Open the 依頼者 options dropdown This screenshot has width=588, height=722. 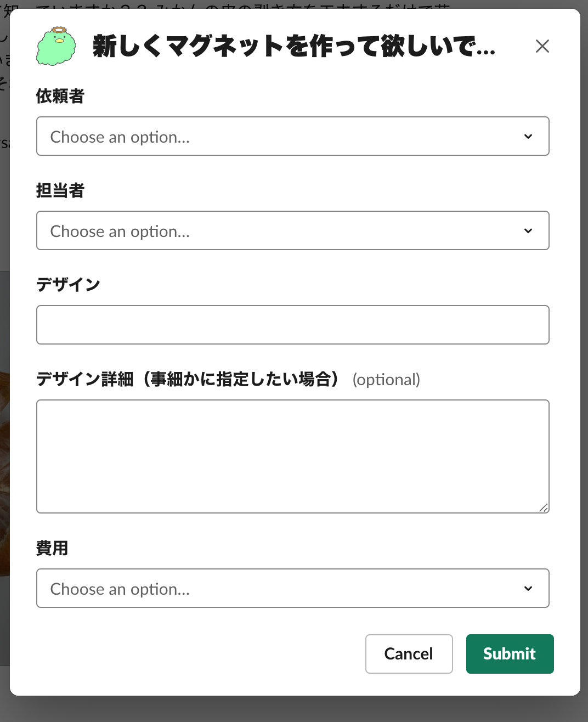coord(292,136)
